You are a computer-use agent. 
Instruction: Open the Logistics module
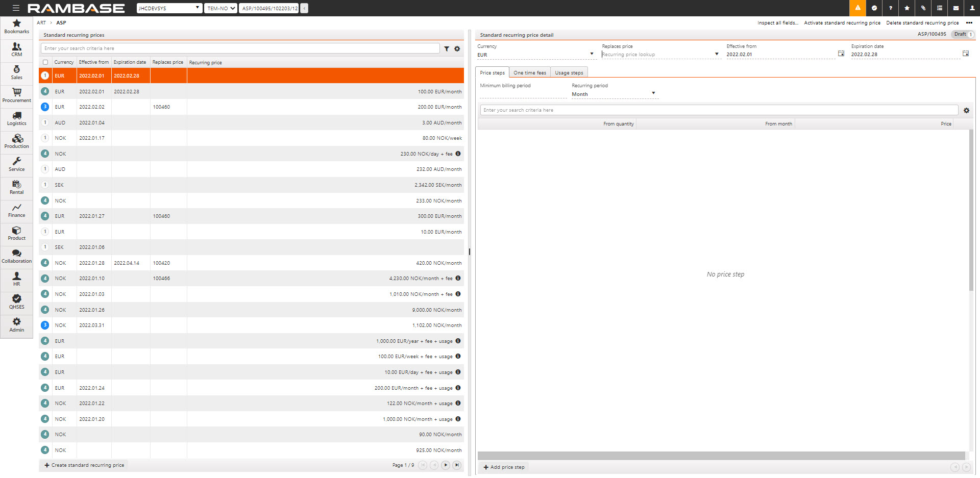click(16, 118)
